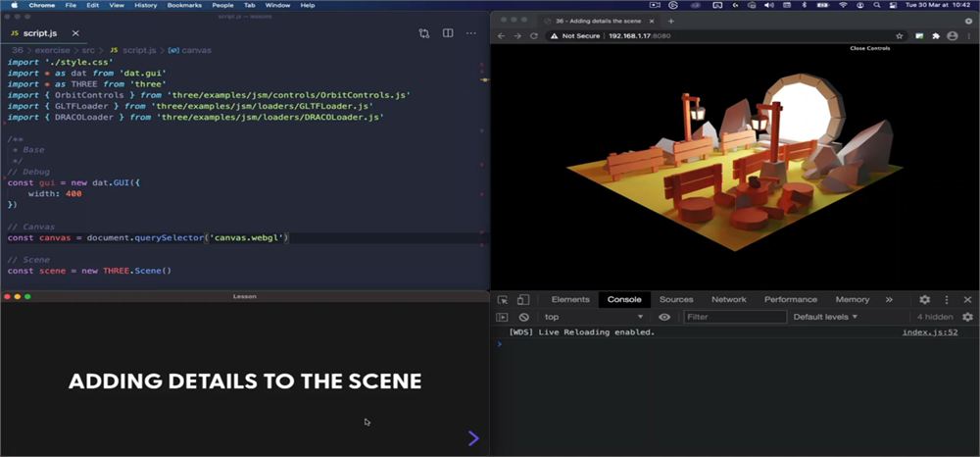This screenshot has height=457, width=980.
Task: Click the Wi-Fi icon in menu bar
Action: [843, 5]
